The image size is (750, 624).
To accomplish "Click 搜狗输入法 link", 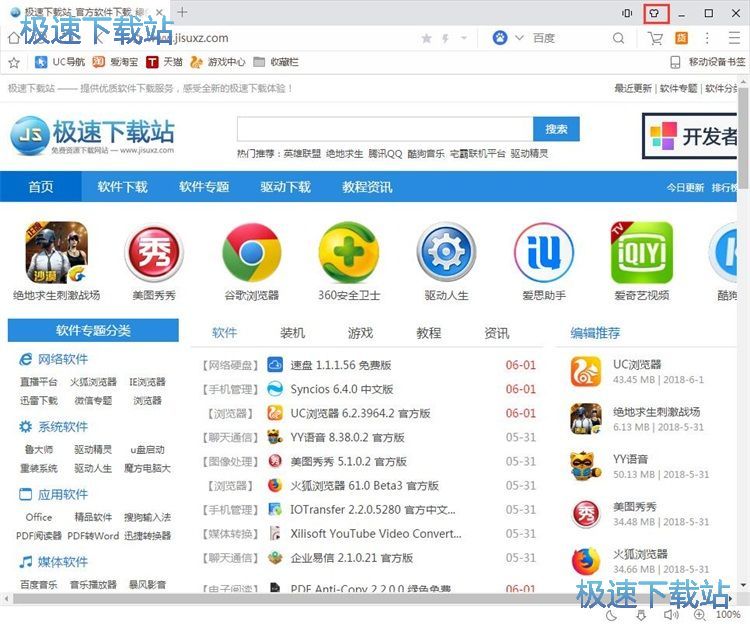I will (x=147, y=517).
